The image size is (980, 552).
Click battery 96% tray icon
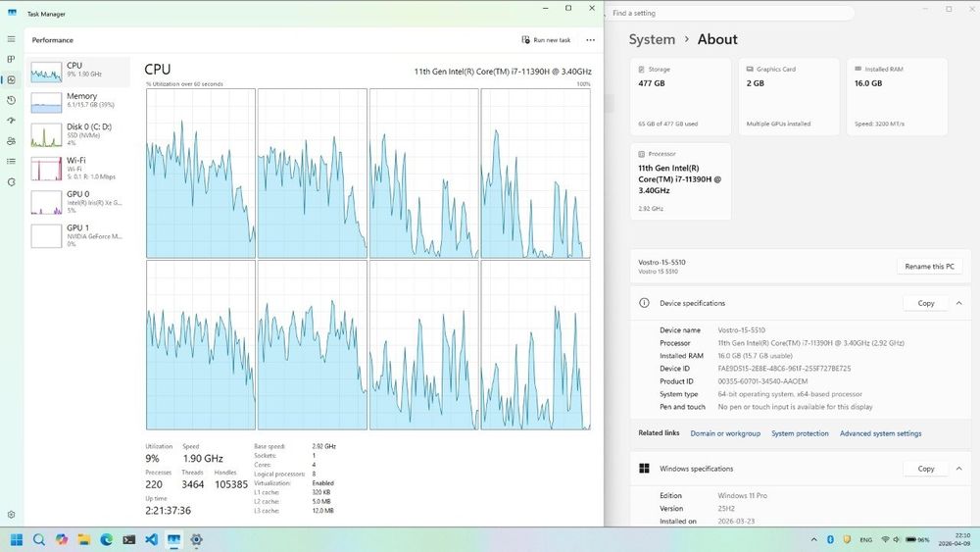pos(917,539)
